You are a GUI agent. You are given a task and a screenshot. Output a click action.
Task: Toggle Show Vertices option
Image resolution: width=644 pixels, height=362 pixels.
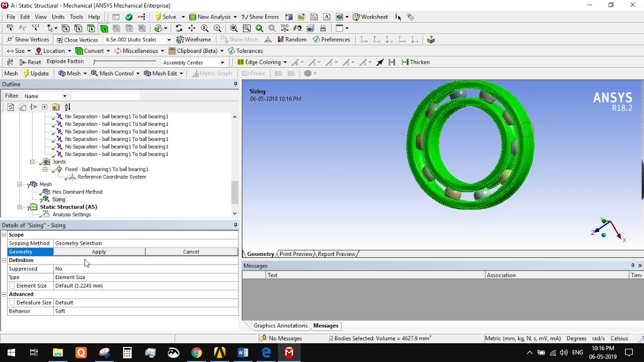click(x=28, y=39)
